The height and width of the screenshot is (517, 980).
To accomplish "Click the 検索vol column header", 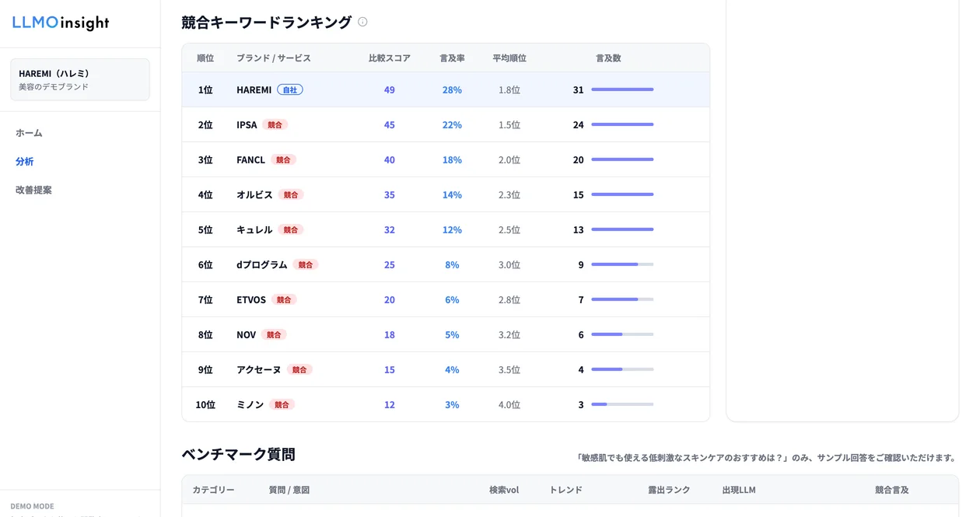I will click(504, 490).
